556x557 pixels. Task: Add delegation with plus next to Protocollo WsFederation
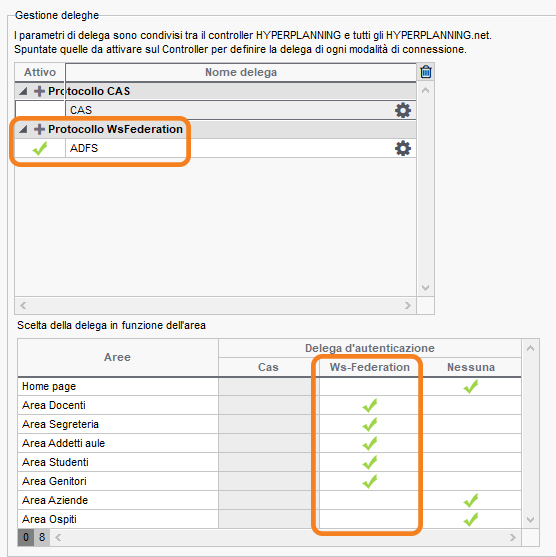pyautogui.click(x=39, y=129)
